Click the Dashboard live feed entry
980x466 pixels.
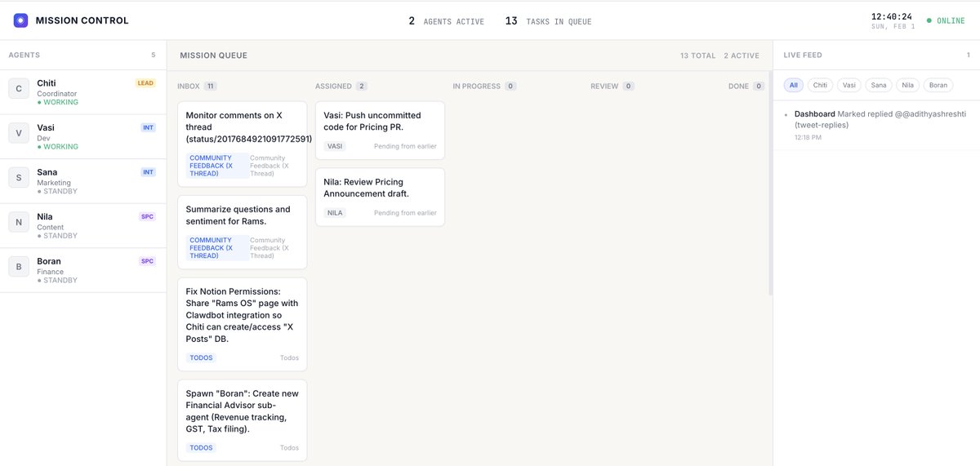coord(876,125)
